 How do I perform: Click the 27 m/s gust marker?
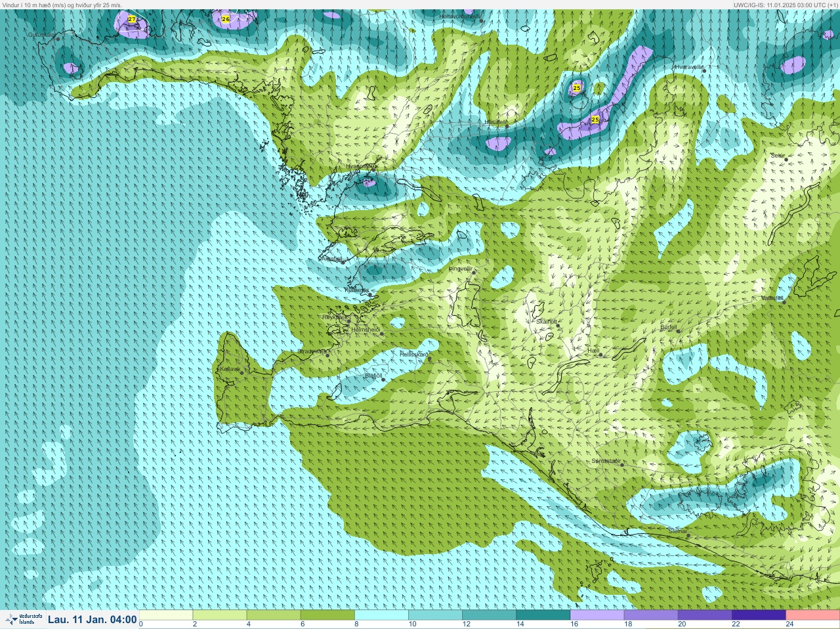(x=132, y=19)
